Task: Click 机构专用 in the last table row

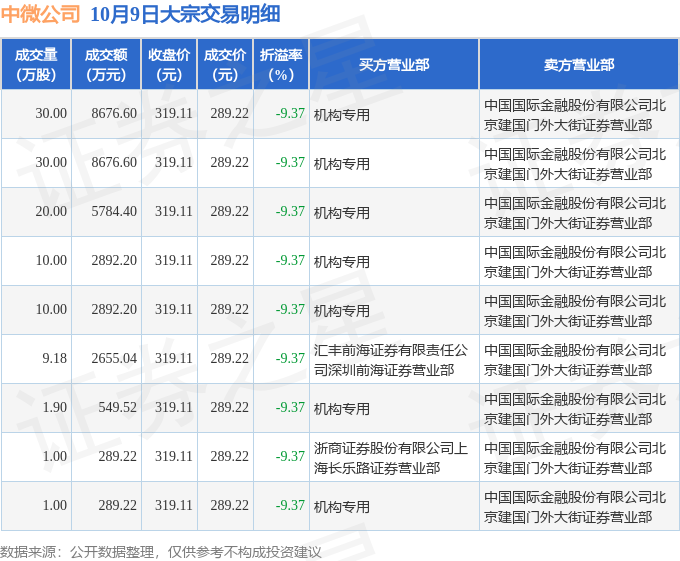Action: (342, 507)
